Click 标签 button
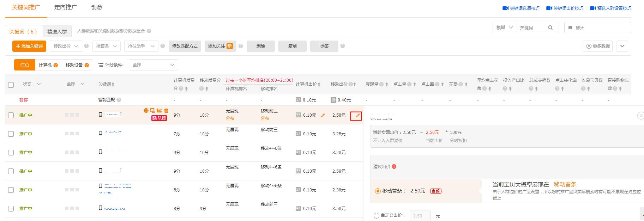 click(x=324, y=46)
